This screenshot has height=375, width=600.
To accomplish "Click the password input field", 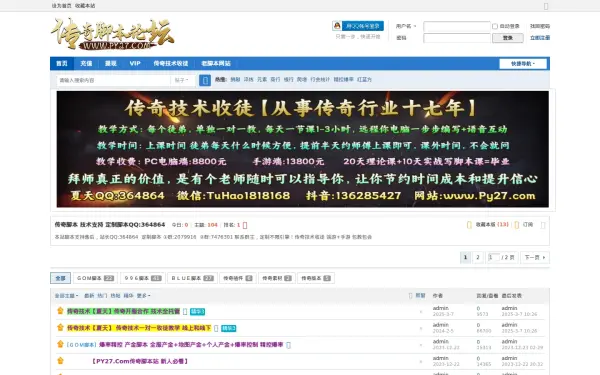I will pyautogui.click(x=457, y=38).
